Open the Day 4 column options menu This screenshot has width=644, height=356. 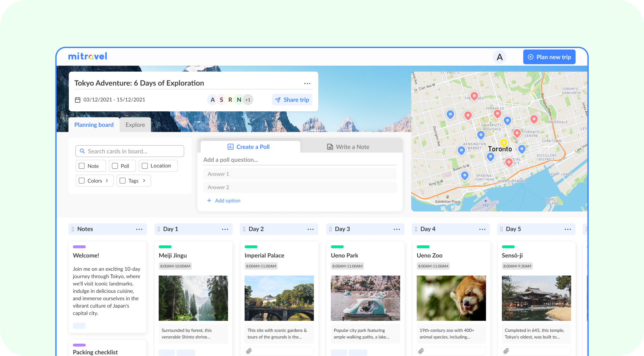482,229
